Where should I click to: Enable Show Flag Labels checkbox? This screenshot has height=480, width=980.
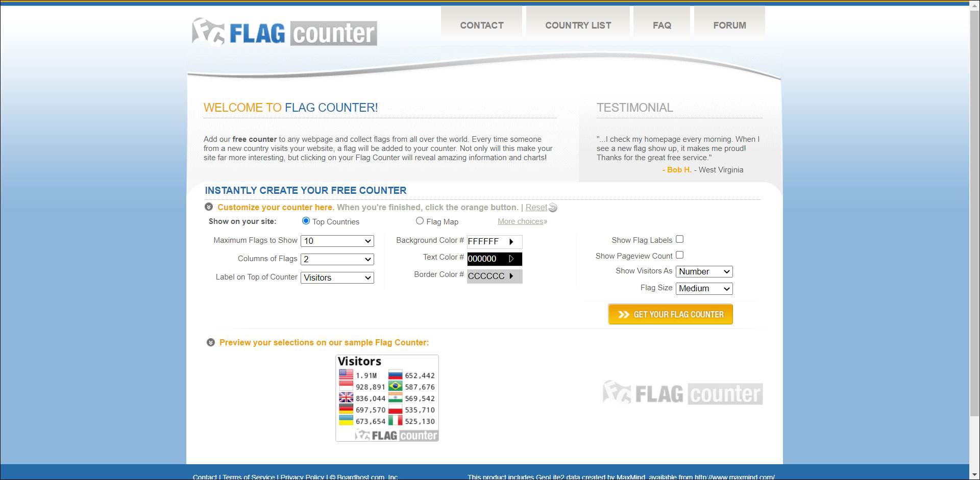pyautogui.click(x=679, y=239)
